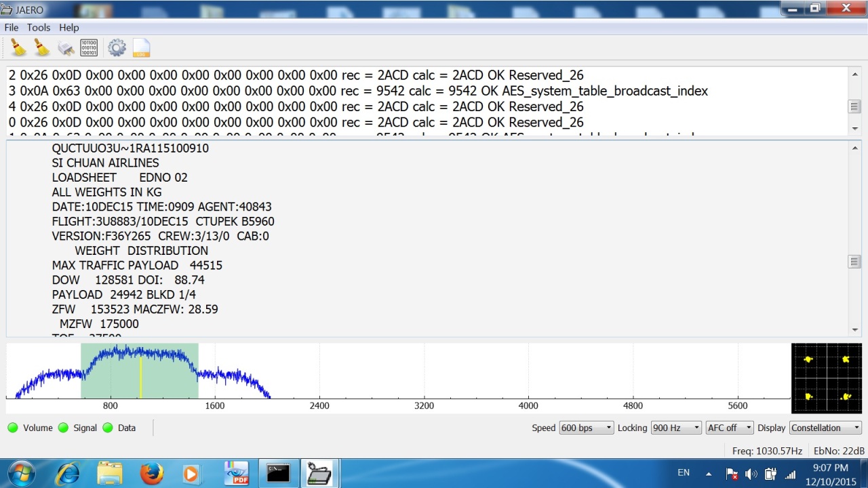The width and height of the screenshot is (868, 488).
Task: Click the log row starting with '4 0x26'
Action: pyautogui.click(x=296, y=106)
